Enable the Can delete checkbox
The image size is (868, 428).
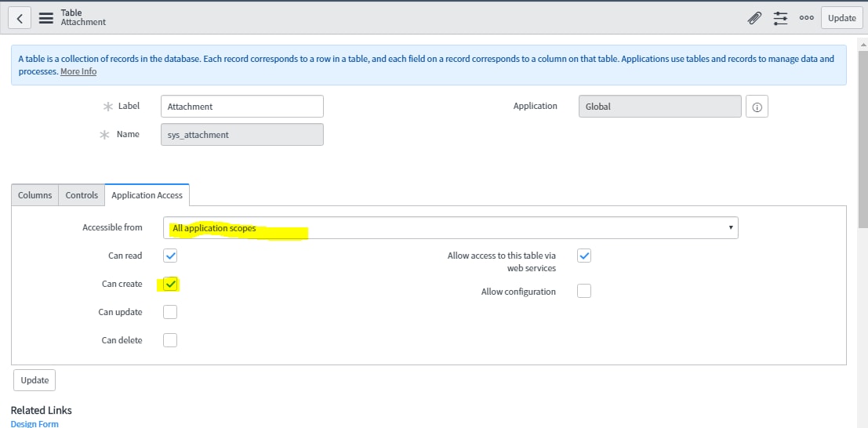170,340
